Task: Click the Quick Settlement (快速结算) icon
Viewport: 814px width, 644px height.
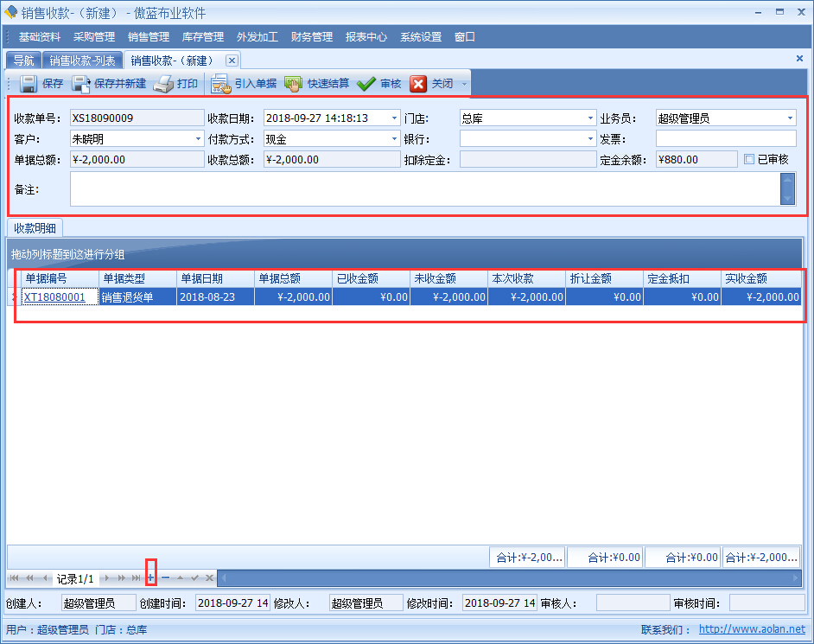Action: coord(293,84)
